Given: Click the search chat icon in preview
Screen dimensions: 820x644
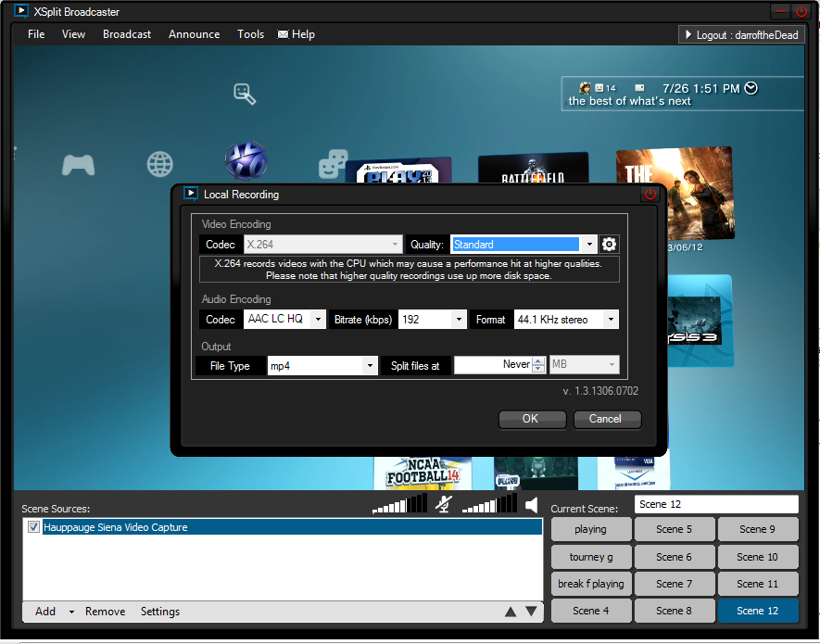Looking at the screenshot, I should tap(245, 95).
